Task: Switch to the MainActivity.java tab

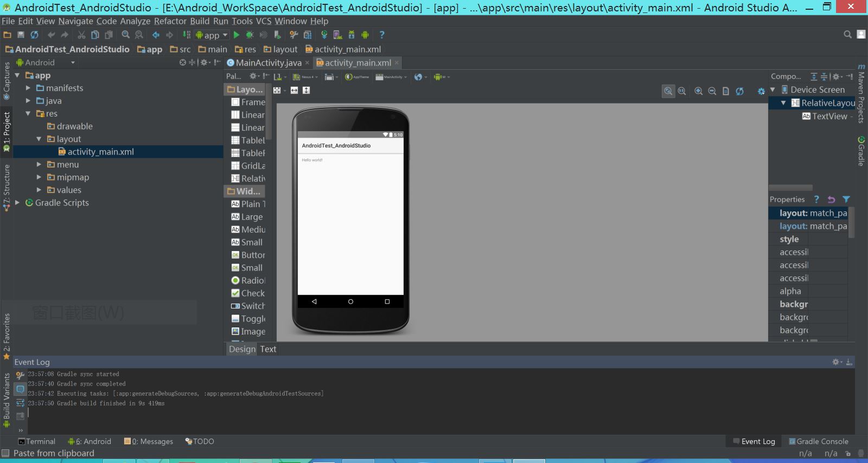Action: pyautogui.click(x=268, y=63)
